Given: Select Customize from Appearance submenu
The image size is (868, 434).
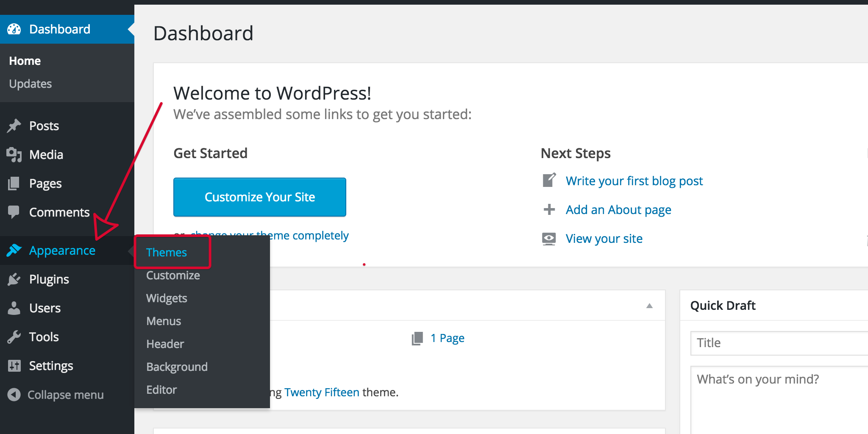Looking at the screenshot, I should [173, 275].
